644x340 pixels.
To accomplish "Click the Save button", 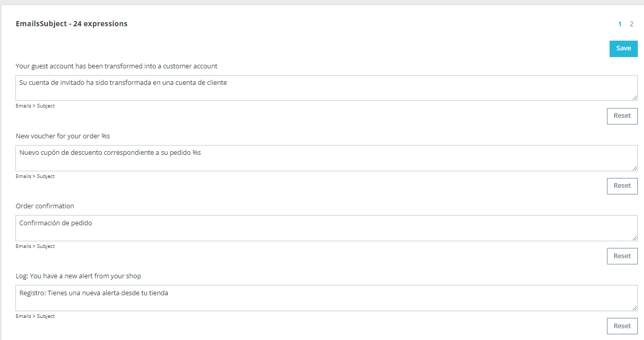I will click(x=623, y=48).
